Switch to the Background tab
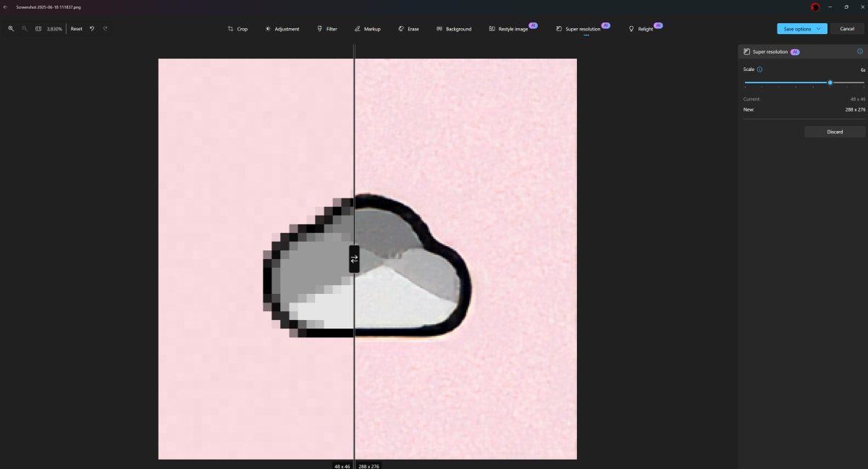 pyautogui.click(x=454, y=29)
